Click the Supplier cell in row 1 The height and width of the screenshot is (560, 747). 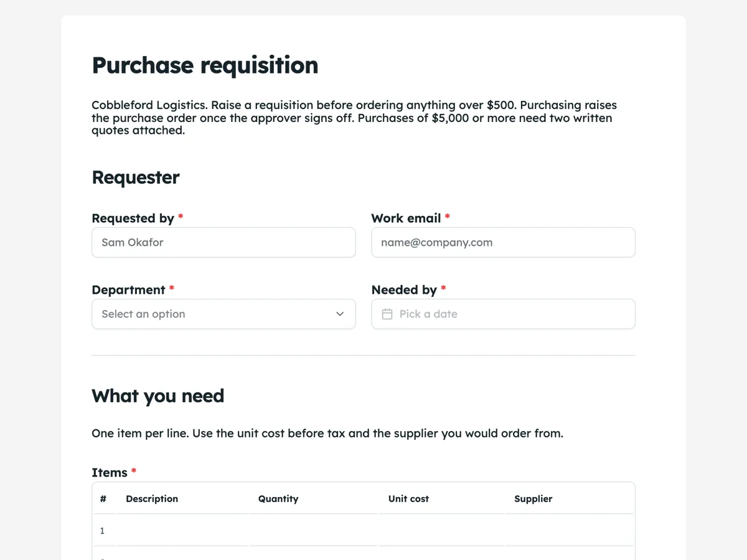tap(569, 531)
